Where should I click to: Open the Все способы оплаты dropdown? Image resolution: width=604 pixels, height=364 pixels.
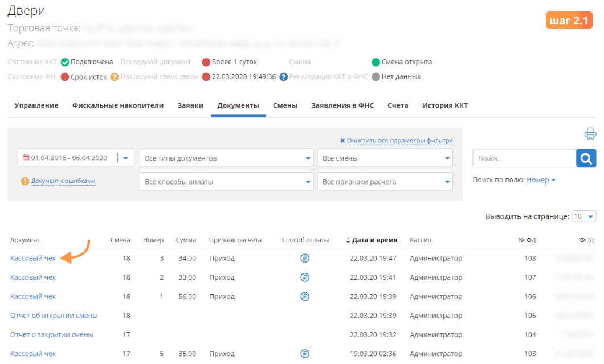pos(227,182)
